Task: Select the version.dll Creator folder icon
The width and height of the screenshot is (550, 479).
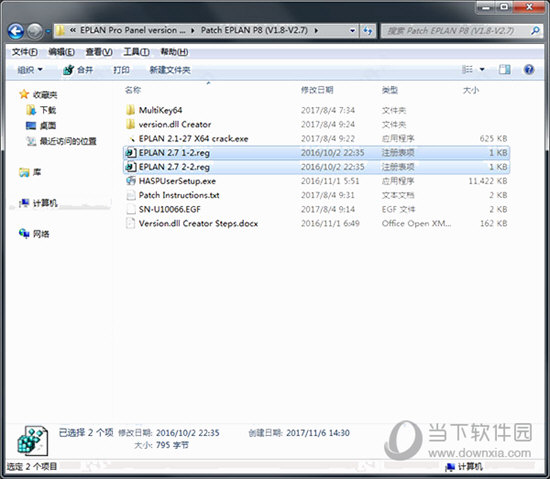Action: (130, 124)
